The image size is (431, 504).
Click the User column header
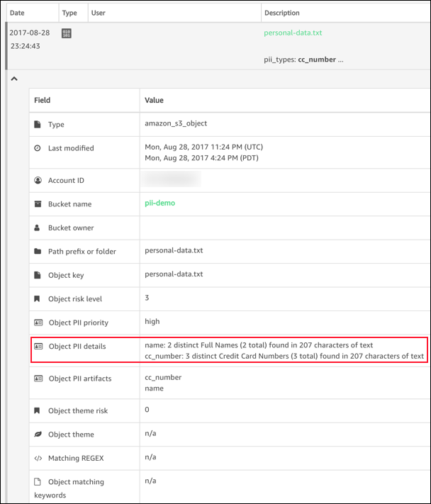pyautogui.click(x=98, y=13)
